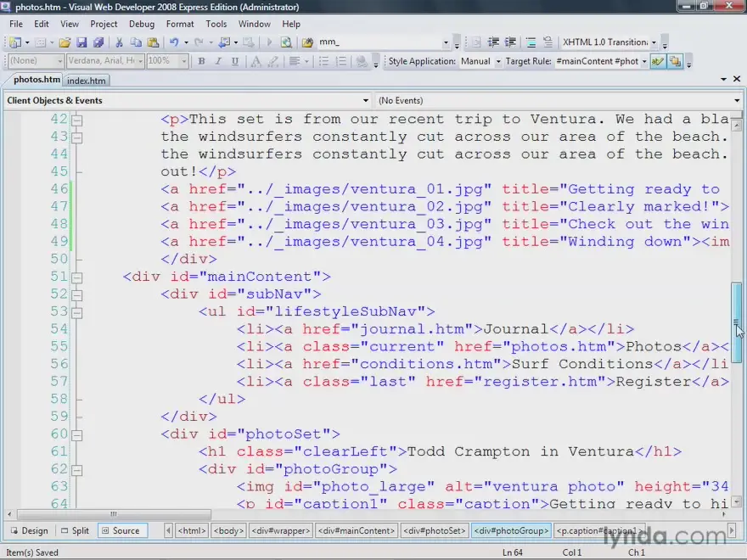This screenshot has height=560, width=747.
Task: Click the Convert to Hyperlink icon
Action: [362, 61]
